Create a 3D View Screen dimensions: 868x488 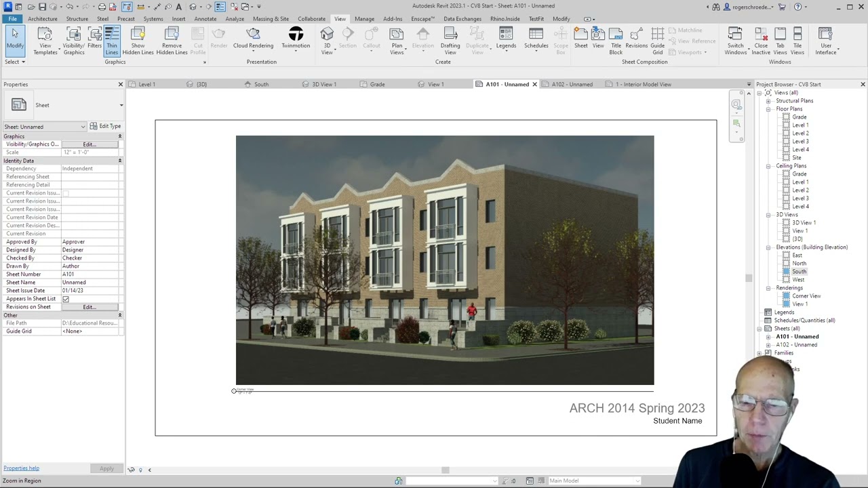click(x=327, y=41)
